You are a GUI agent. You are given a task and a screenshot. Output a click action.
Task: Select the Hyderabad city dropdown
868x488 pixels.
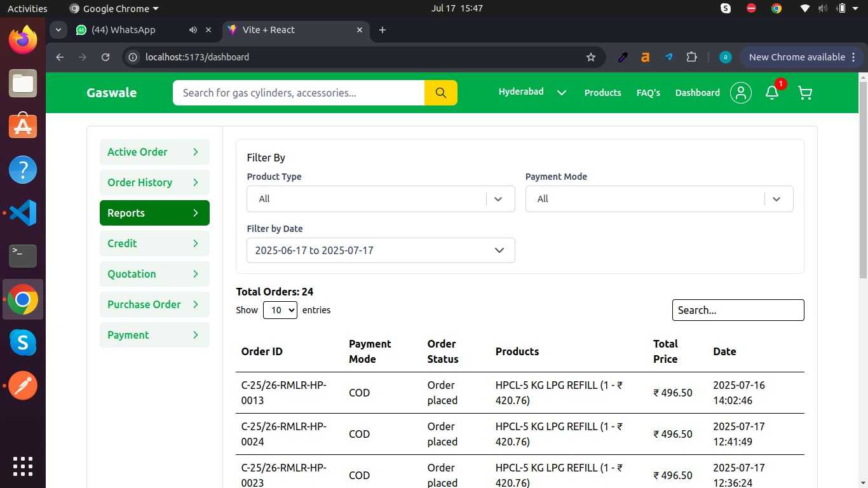[532, 92]
